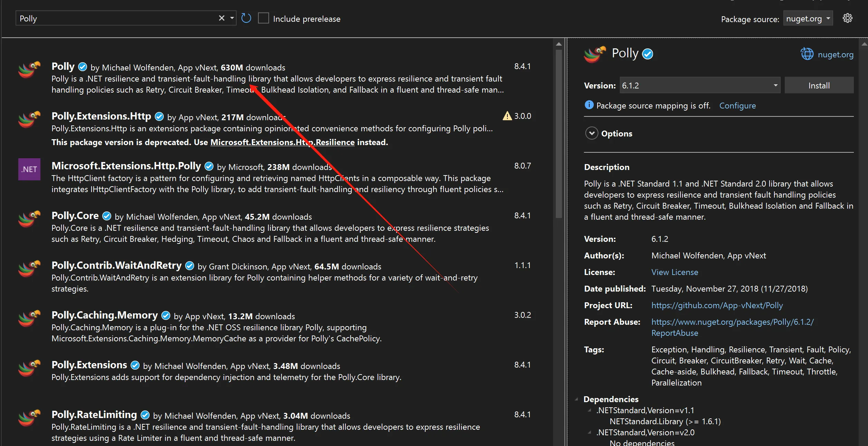Click deprecation warning icon for Polly.Extensions.Http
The height and width of the screenshot is (446, 868).
(507, 116)
